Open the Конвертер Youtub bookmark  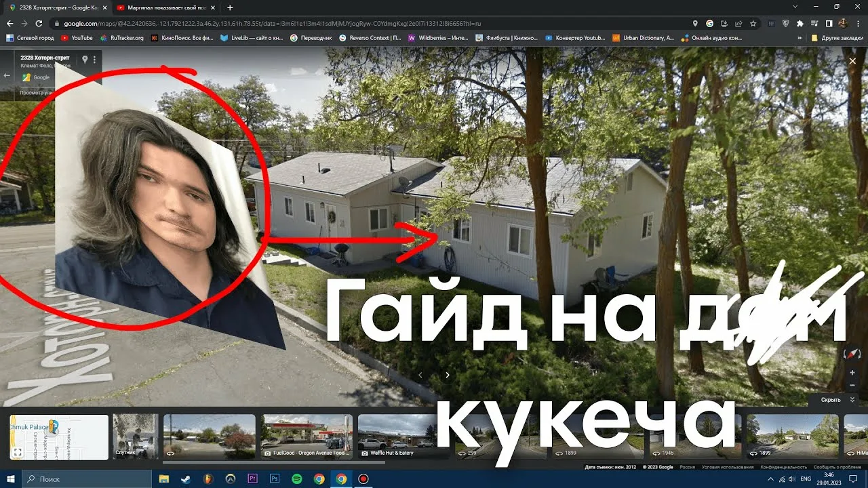pyautogui.click(x=576, y=38)
